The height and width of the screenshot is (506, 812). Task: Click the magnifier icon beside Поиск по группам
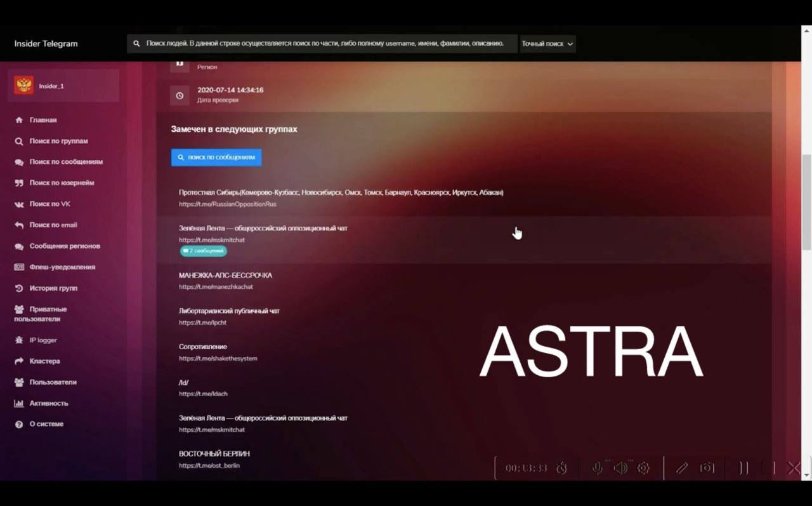19,141
